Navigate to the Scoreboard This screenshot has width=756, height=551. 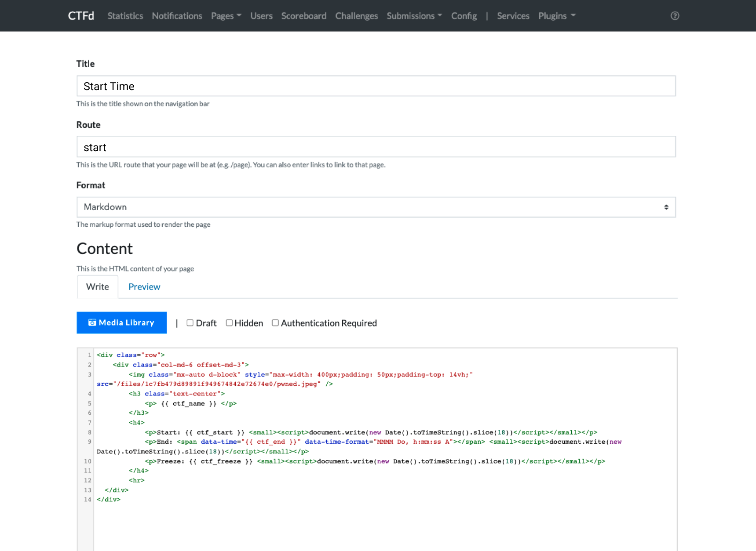(x=303, y=16)
